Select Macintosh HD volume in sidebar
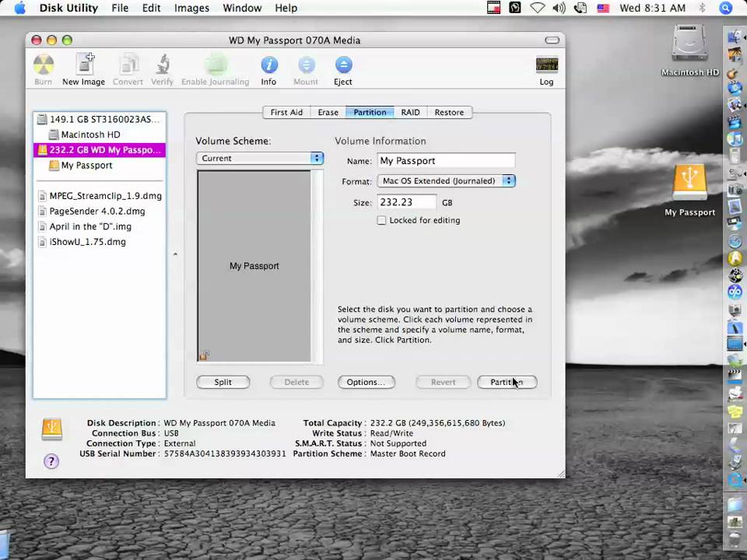Screen dimensions: 747x560 click(x=100, y=135)
